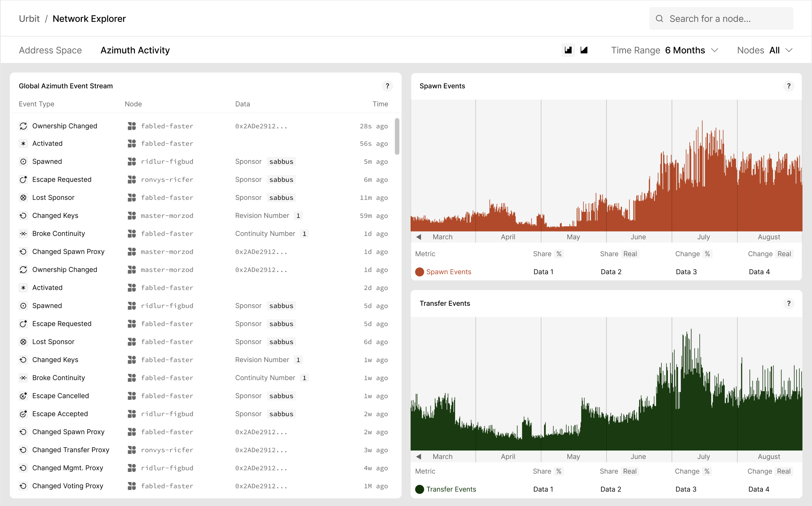Select the area chart view icon
812x506 pixels.
click(x=584, y=50)
